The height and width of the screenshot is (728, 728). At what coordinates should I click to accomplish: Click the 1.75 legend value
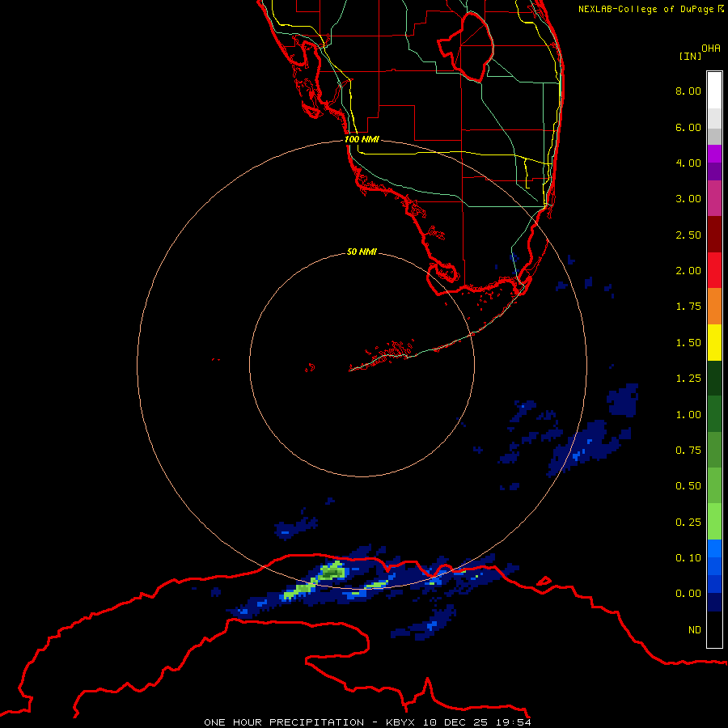pos(688,307)
